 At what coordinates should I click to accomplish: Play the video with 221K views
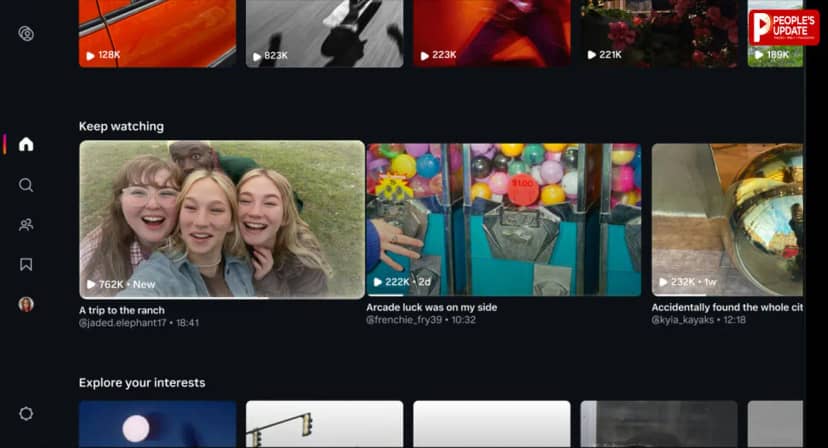coord(659,33)
